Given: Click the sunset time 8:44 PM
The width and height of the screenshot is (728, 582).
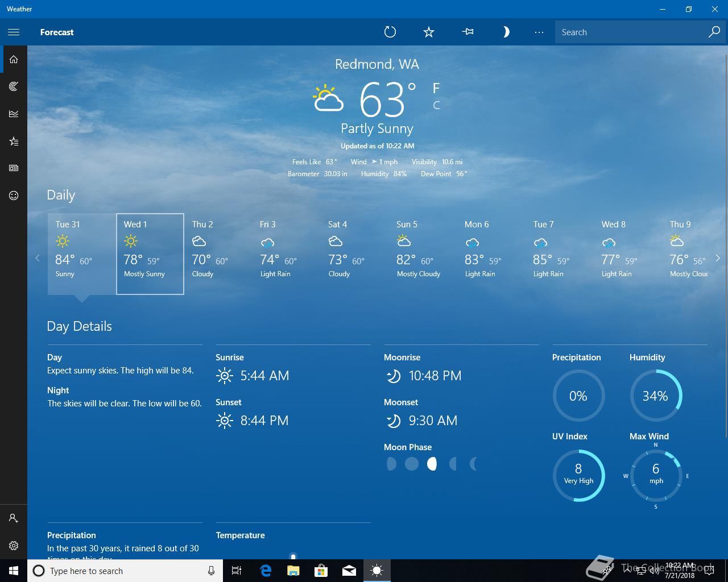Looking at the screenshot, I should [x=264, y=421].
